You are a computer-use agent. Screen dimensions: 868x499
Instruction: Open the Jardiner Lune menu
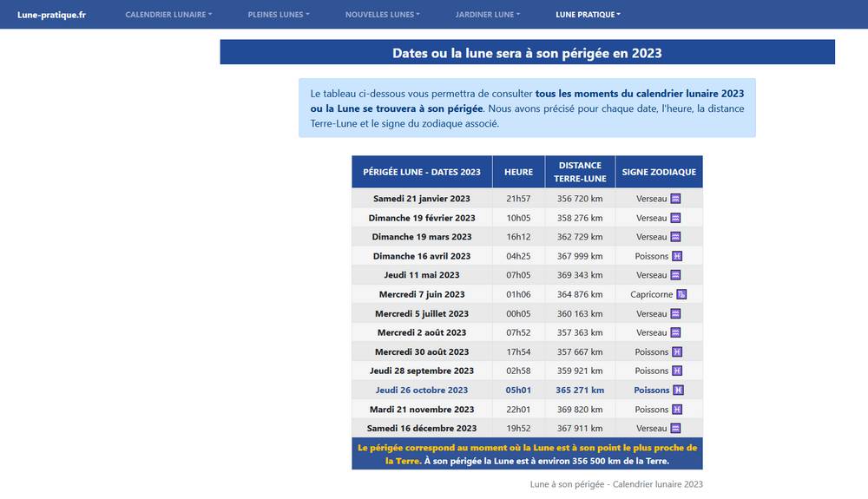(x=488, y=15)
